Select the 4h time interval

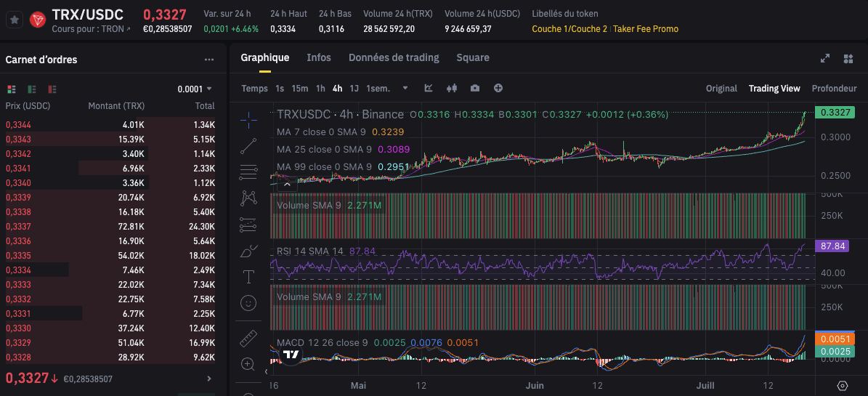click(x=337, y=89)
